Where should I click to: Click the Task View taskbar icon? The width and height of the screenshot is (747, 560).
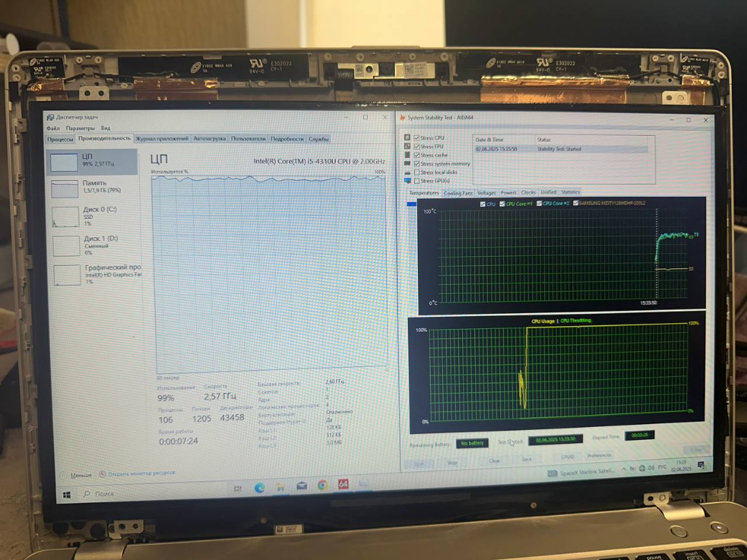[x=238, y=488]
